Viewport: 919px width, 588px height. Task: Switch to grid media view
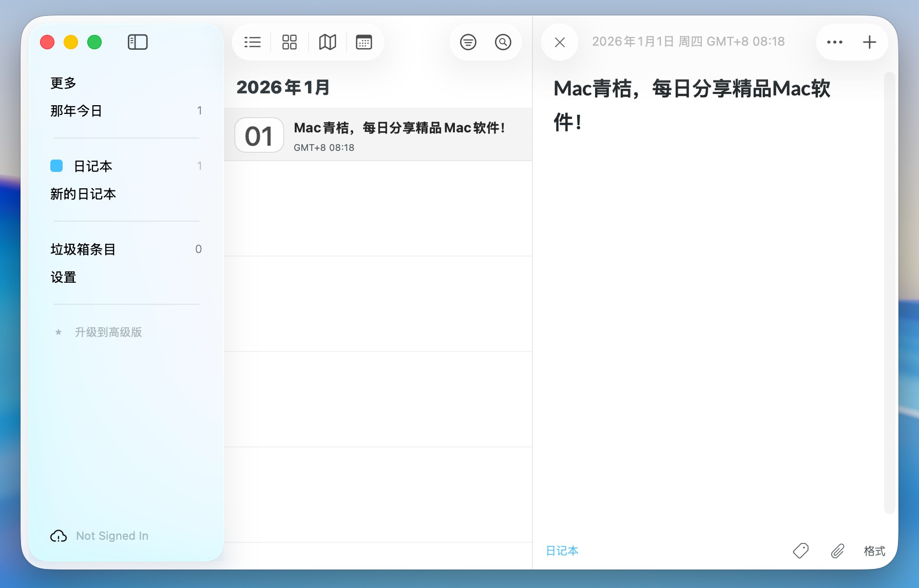(290, 42)
